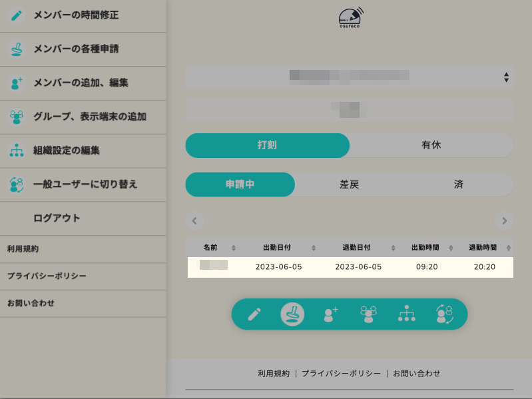Click the previous page left chevron
Image resolution: width=532 pixels, height=399 pixels.
point(194,220)
